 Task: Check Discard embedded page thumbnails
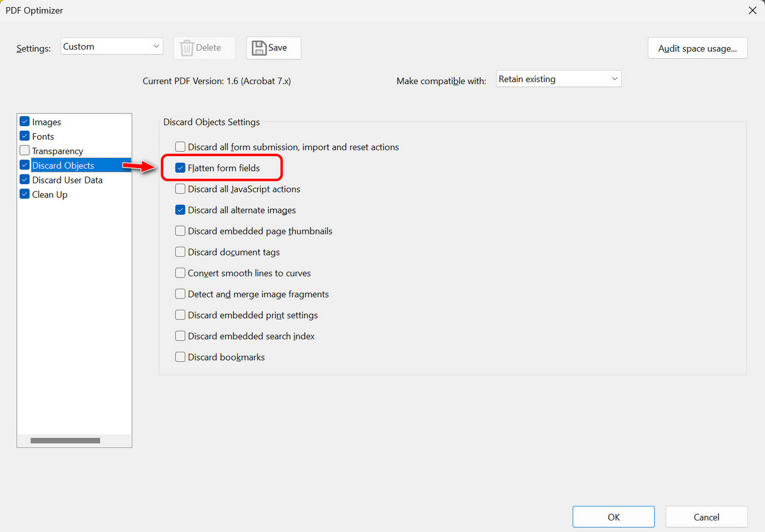[180, 231]
